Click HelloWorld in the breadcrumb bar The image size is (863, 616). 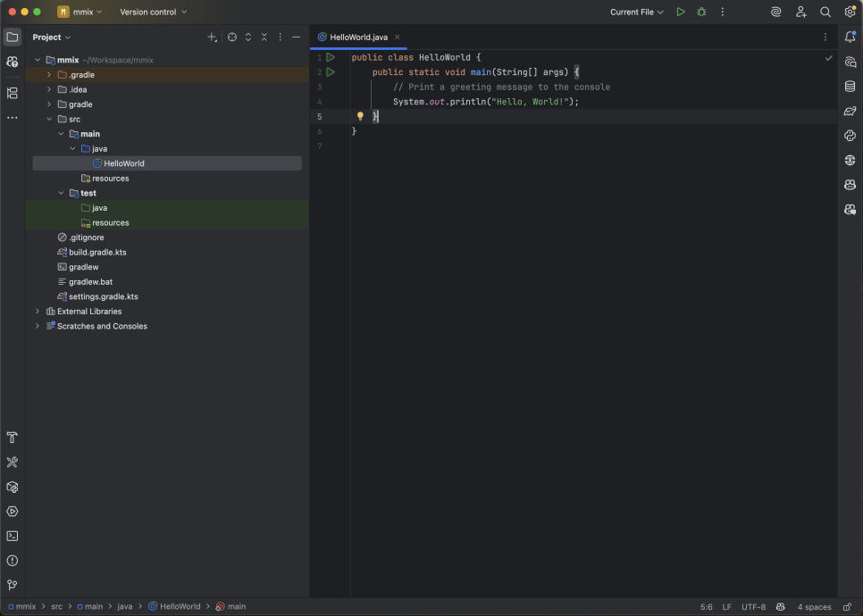pyautogui.click(x=174, y=607)
